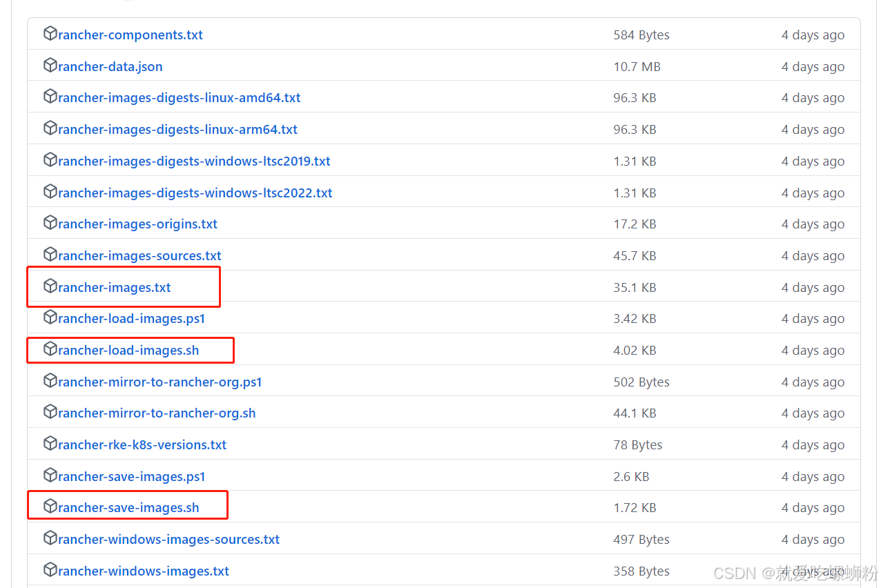Download rancher-images-digests-windows-ltsc2019.txt
881x588 pixels.
point(194,161)
